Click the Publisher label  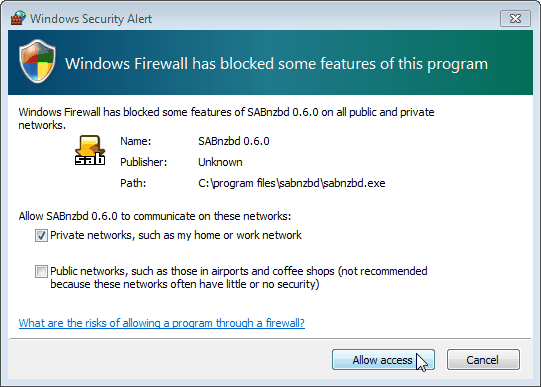pyautogui.click(x=144, y=162)
